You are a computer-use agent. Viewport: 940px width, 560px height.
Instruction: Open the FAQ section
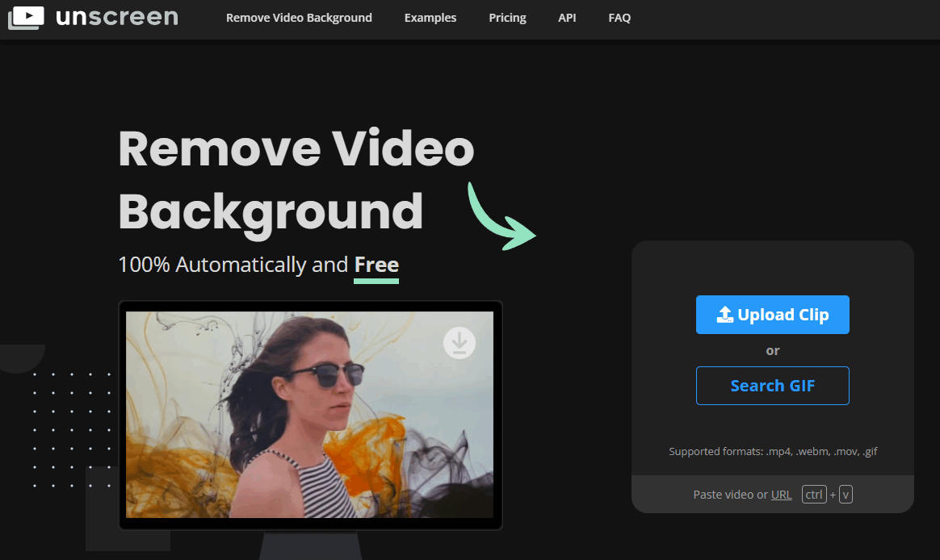coord(619,18)
